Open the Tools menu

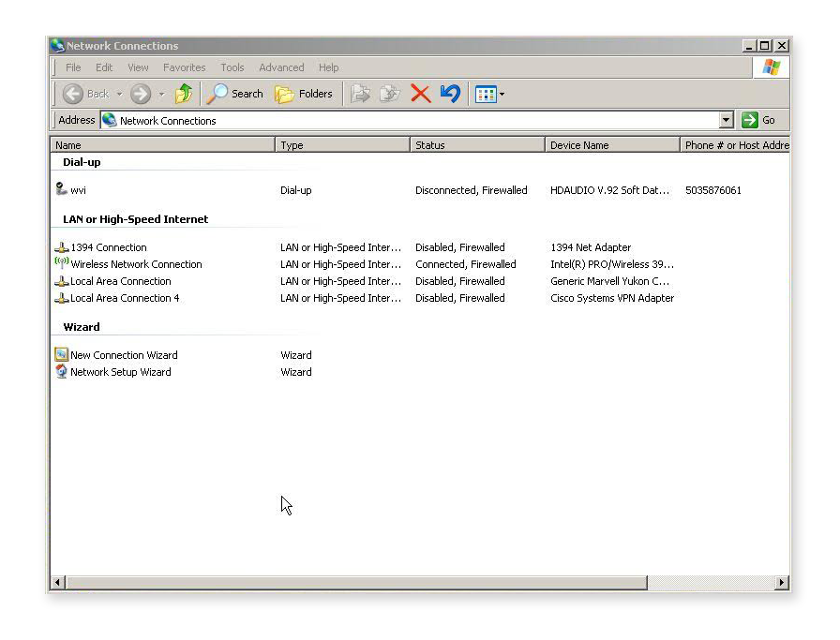[x=232, y=67]
